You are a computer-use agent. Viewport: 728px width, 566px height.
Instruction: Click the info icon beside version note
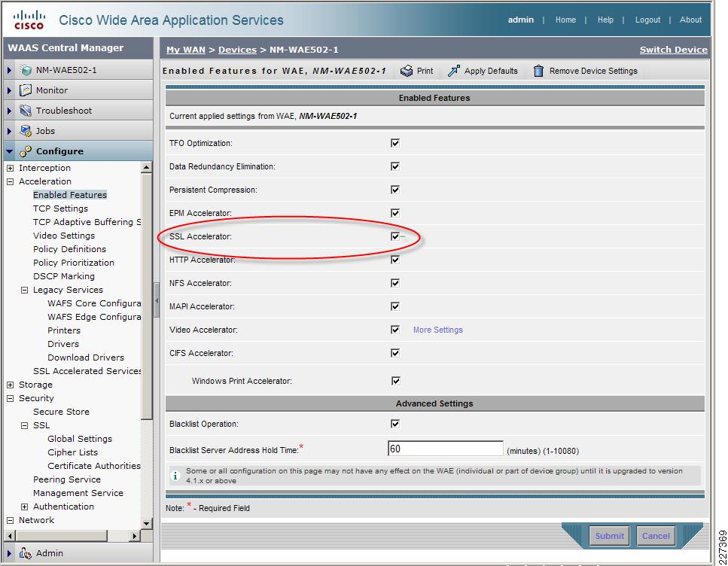click(175, 476)
